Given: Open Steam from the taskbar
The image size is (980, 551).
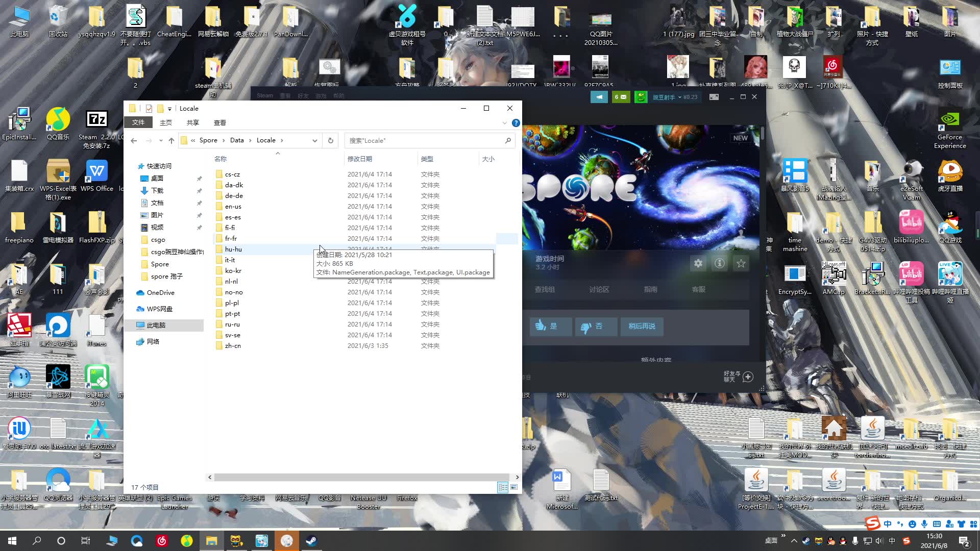Looking at the screenshot, I should (311, 541).
